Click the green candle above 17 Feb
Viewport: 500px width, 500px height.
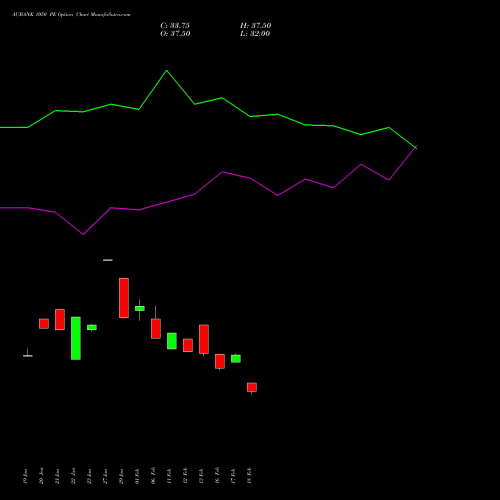click(x=236, y=359)
